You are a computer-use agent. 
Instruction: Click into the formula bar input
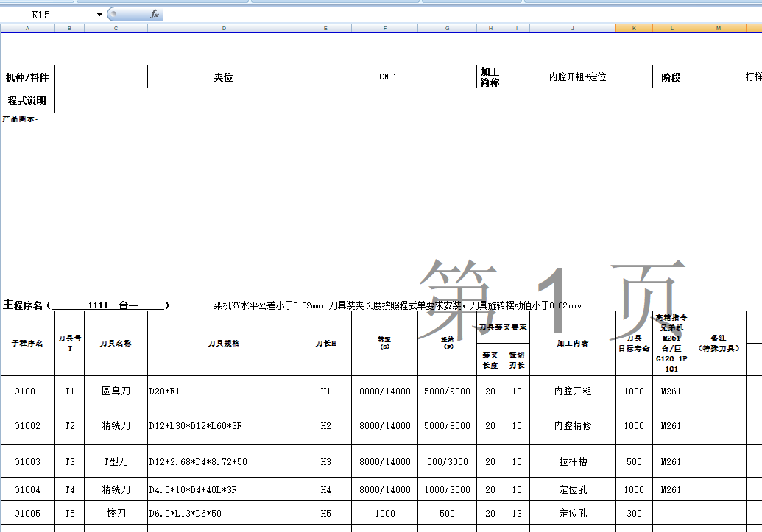click(x=462, y=14)
